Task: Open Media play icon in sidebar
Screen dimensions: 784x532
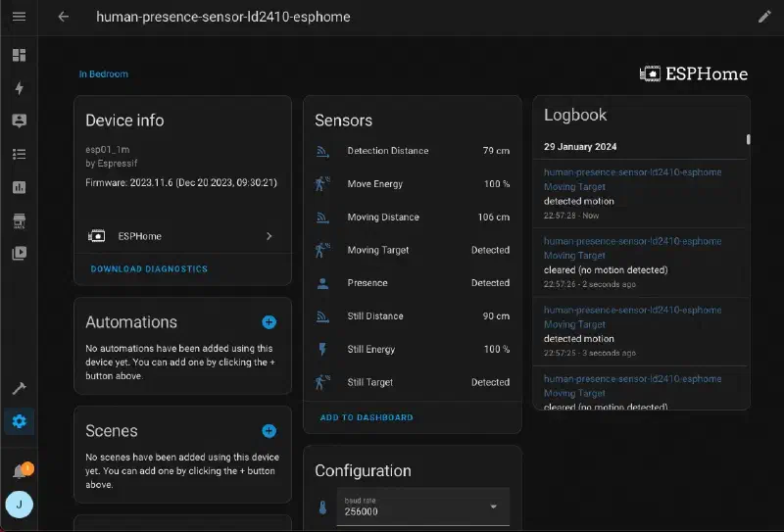Action: 19,253
